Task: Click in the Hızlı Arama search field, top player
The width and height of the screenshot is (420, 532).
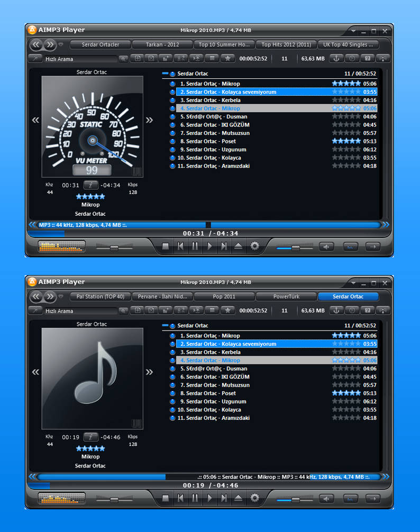Action: [x=81, y=59]
